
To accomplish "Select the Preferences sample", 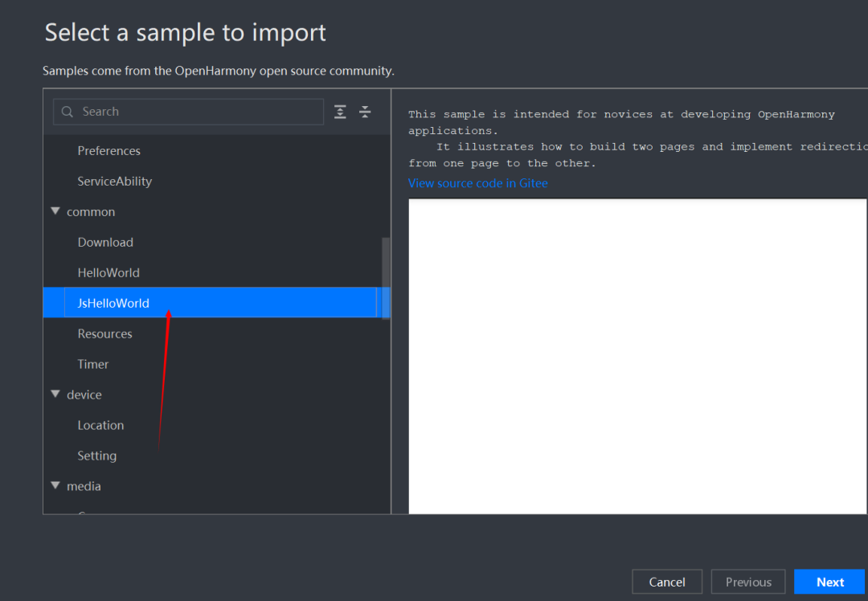I will pyautogui.click(x=108, y=151).
